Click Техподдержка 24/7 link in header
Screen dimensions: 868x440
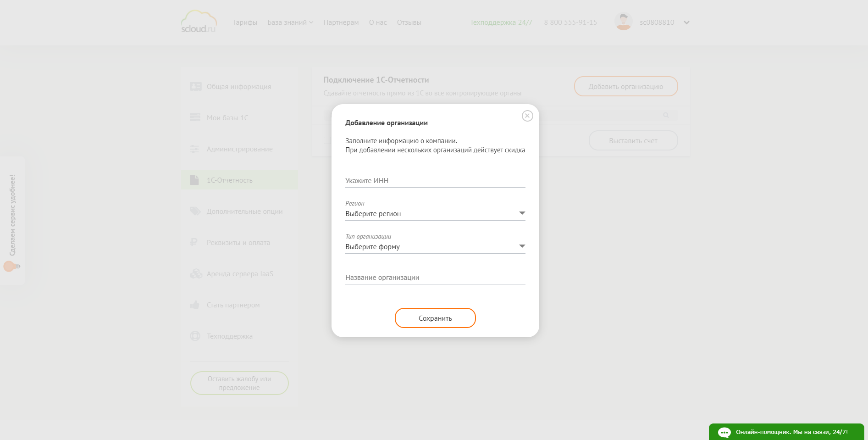pos(501,22)
